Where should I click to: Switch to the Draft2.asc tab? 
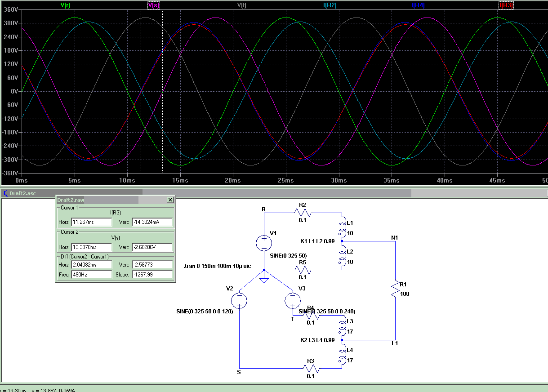[x=22, y=193]
